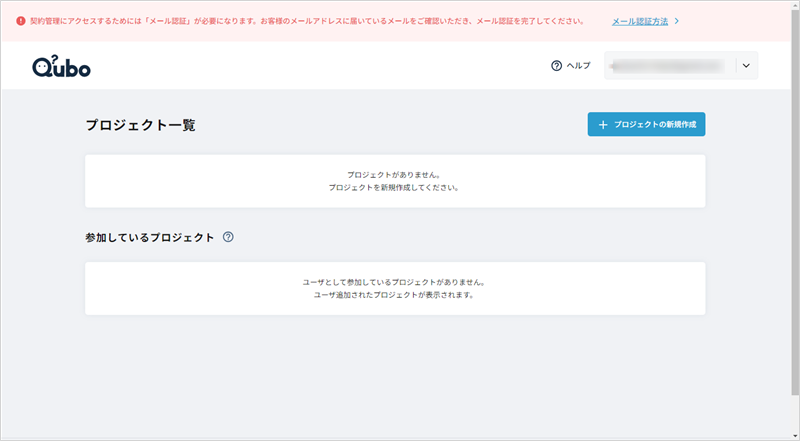Image resolution: width=800 pixels, height=441 pixels.
Task: Click the scrollbar down arrow
Action: [795, 436]
